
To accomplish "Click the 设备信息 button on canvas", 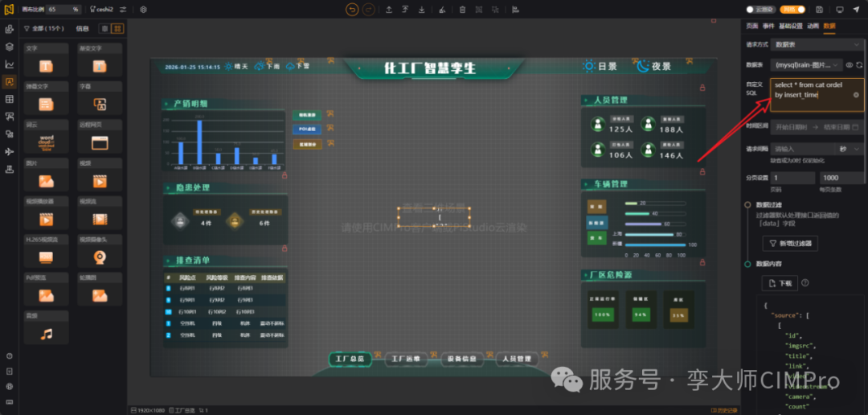I will click(x=461, y=359).
